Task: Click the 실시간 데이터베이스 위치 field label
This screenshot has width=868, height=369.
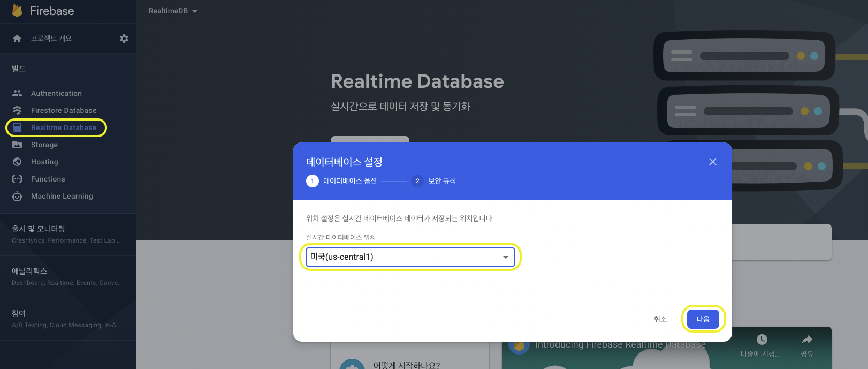Action: click(341, 237)
